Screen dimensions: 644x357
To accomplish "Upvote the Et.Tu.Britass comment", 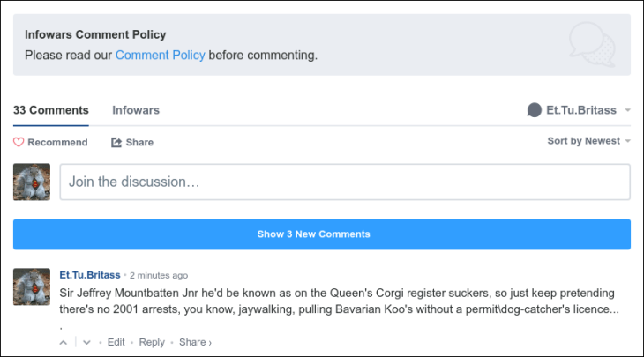I will (64, 342).
